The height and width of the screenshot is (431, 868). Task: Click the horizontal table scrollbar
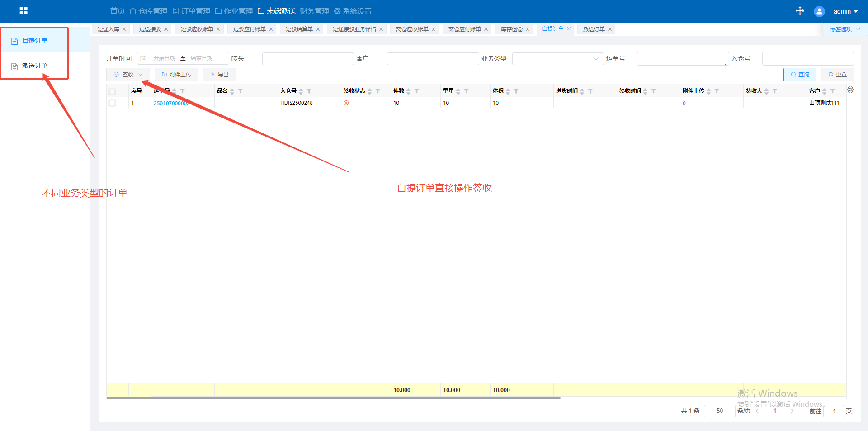pyautogui.click(x=333, y=398)
